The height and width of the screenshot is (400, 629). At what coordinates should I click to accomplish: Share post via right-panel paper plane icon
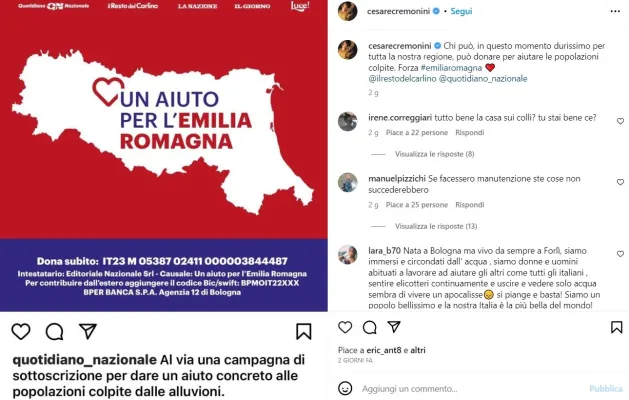pyautogui.click(x=394, y=327)
